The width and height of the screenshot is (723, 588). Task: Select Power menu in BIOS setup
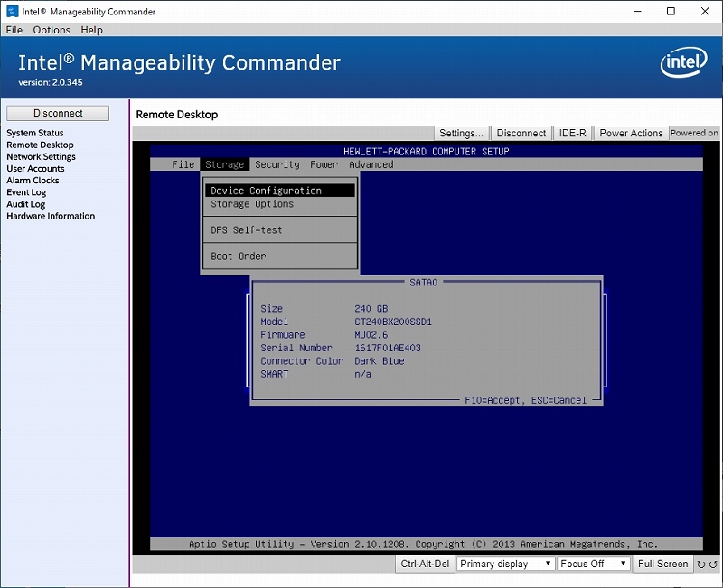pos(324,164)
